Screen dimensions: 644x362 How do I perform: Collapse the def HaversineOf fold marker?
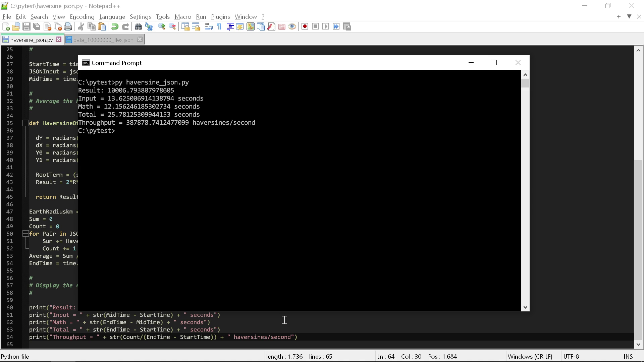pyautogui.click(x=25, y=123)
